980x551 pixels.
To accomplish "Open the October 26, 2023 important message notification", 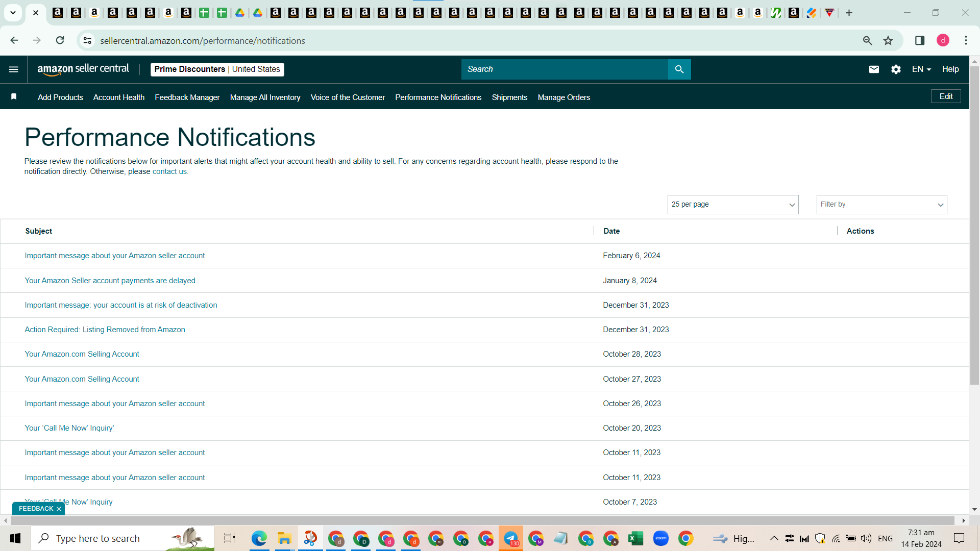I will pyautogui.click(x=115, y=404).
